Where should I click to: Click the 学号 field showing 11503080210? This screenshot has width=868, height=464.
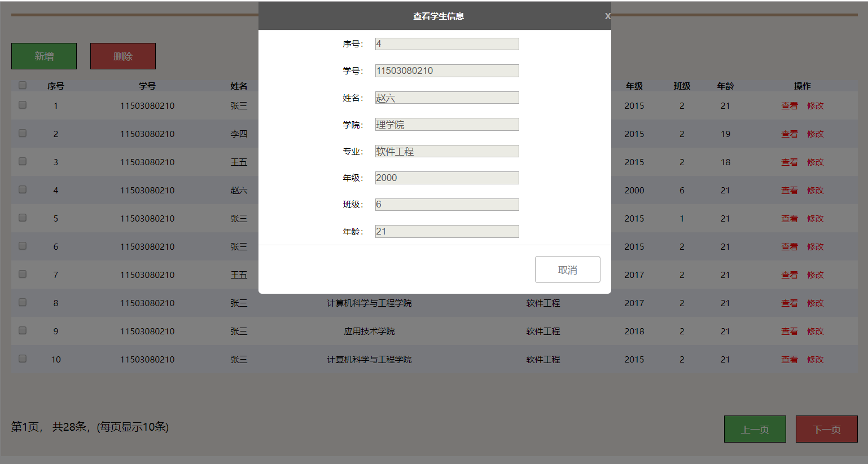point(447,70)
